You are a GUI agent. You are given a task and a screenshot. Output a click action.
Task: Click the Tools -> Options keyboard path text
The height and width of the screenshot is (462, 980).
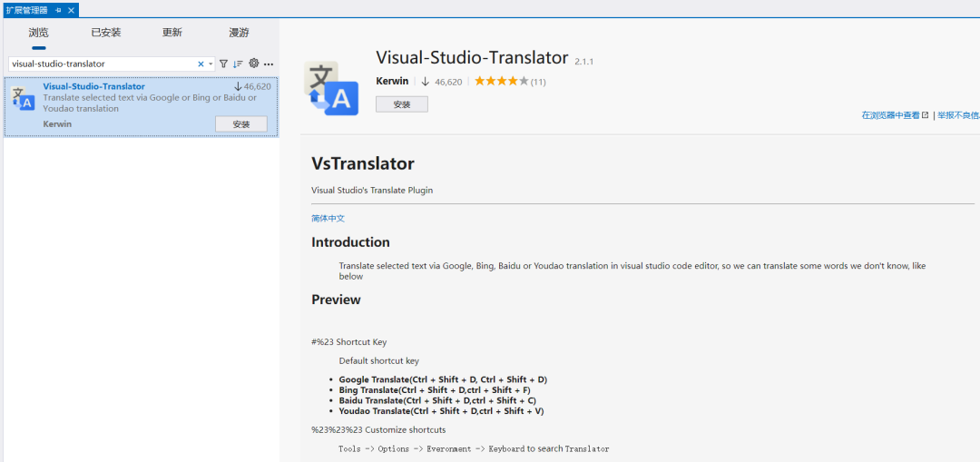click(474, 449)
